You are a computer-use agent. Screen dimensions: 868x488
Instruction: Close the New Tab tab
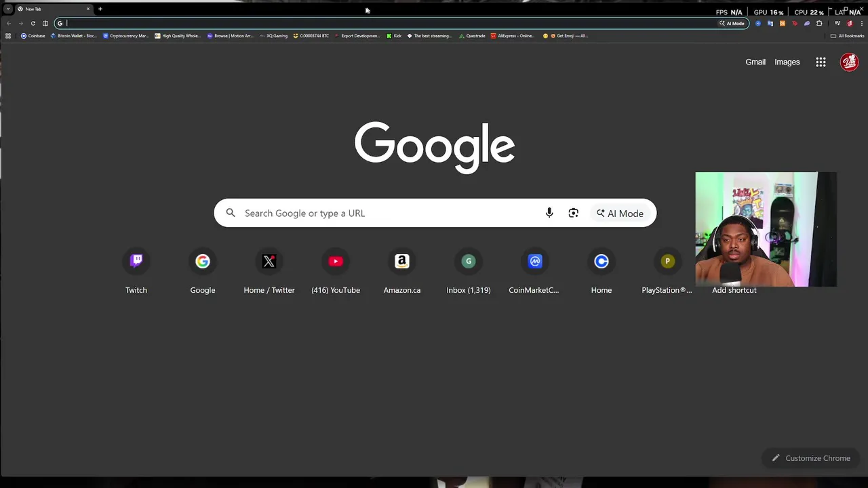(87, 9)
